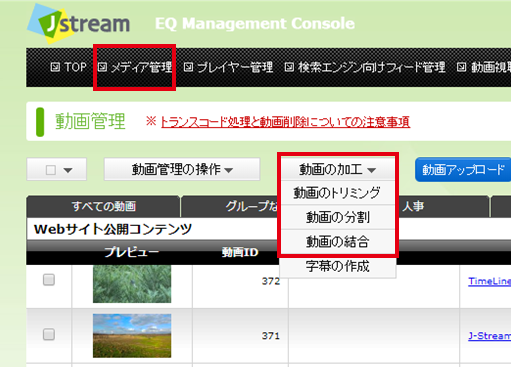This screenshot has width=511, height=367.
Task: Click the 動画アップロード button
Action: 463,170
